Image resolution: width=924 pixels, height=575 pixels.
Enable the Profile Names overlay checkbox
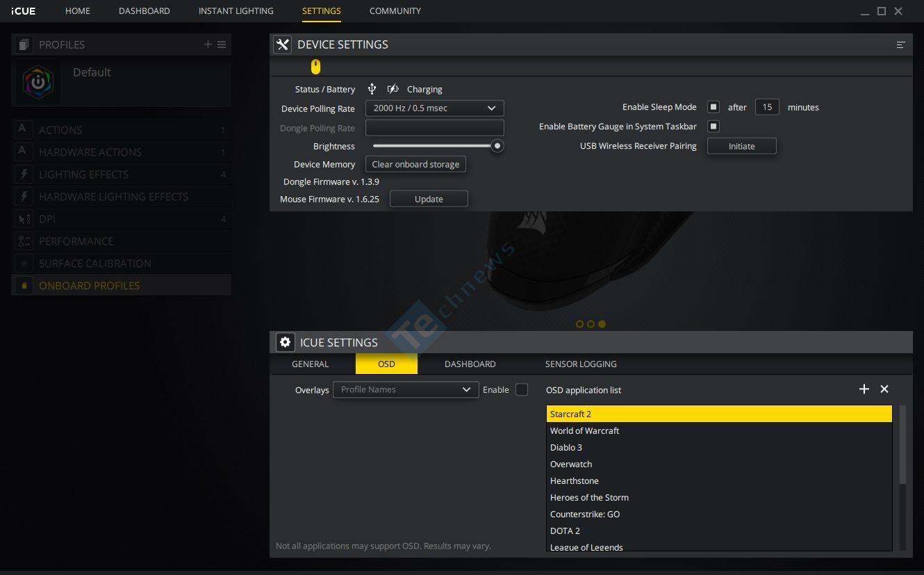522,389
